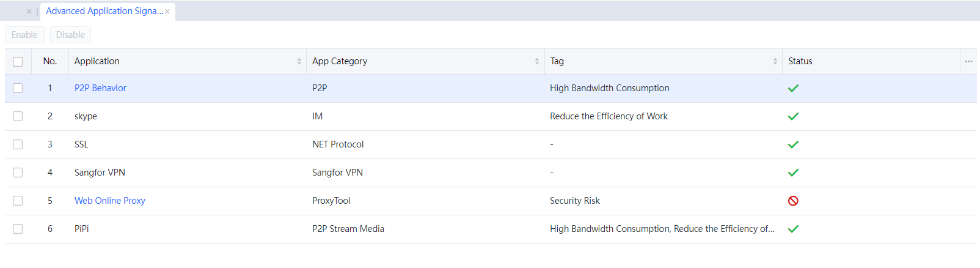Close the Advanced Application Signature tab
The image size is (980, 268).
[167, 12]
